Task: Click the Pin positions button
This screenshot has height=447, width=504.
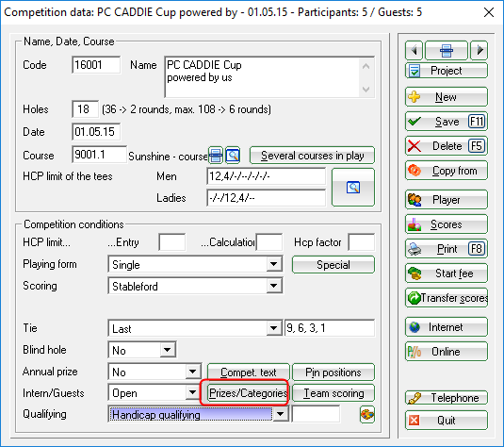Action: [x=333, y=372]
